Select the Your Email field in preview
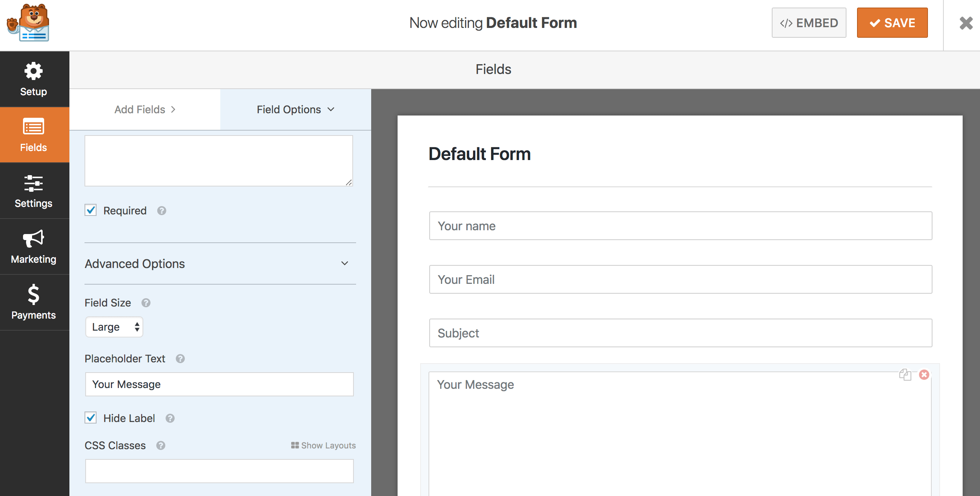 pyautogui.click(x=680, y=279)
